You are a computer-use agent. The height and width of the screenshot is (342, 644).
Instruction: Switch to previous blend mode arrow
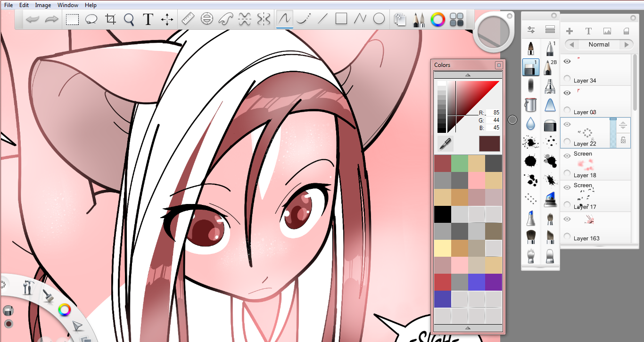click(x=572, y=44)
